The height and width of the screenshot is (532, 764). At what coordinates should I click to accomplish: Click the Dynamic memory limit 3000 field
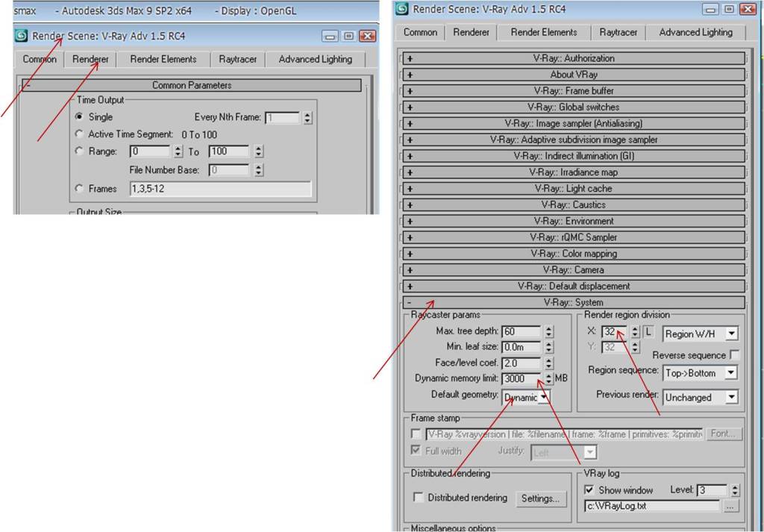pos(522,378)
